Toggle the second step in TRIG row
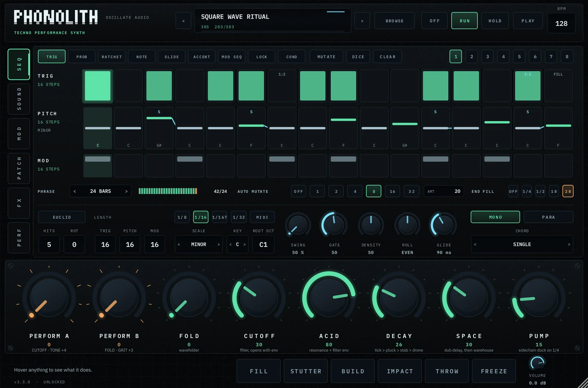This screenshot has width=588, height=388. pos(128,86)
